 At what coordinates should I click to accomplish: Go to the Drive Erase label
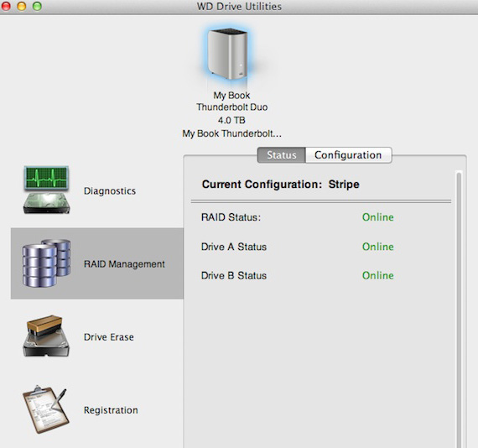(x=108, y=337)
